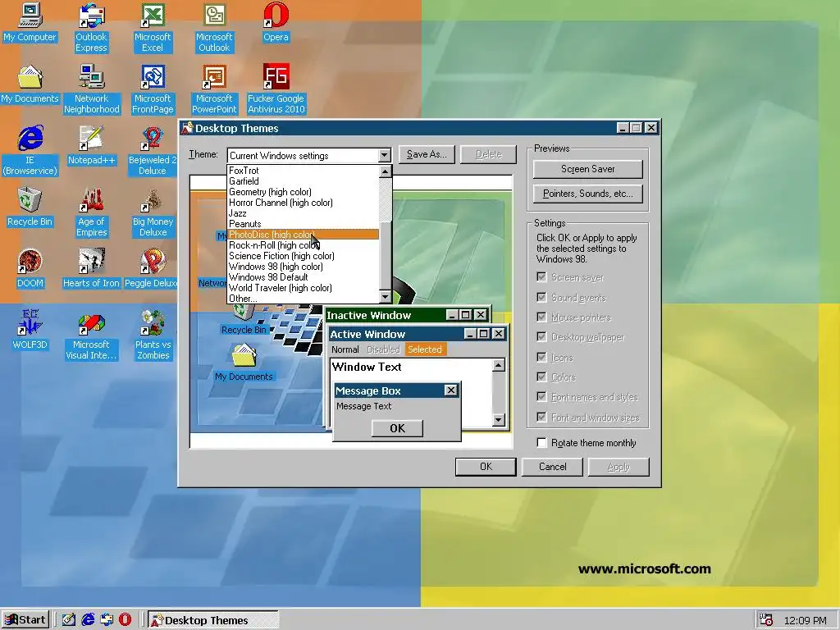The image size is (840, 630).
Task: Click Internet Explorer quick launch icon
Action: tap(88, 620)
